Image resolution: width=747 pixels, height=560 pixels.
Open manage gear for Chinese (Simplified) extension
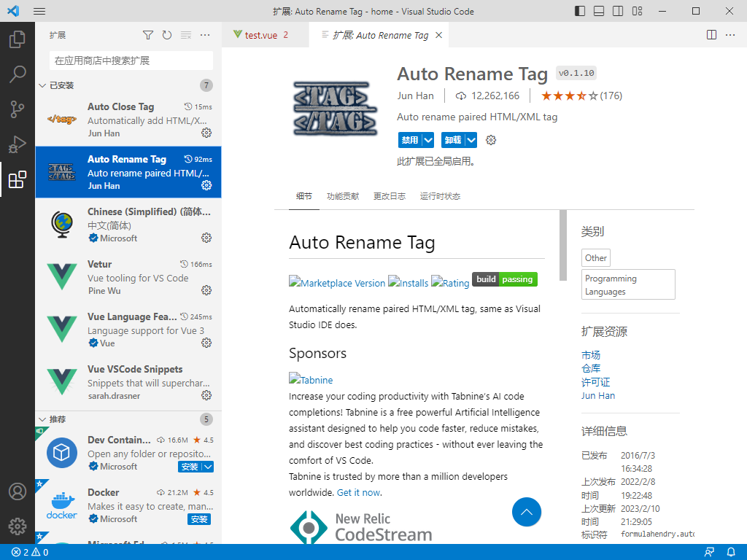[206, 238]
